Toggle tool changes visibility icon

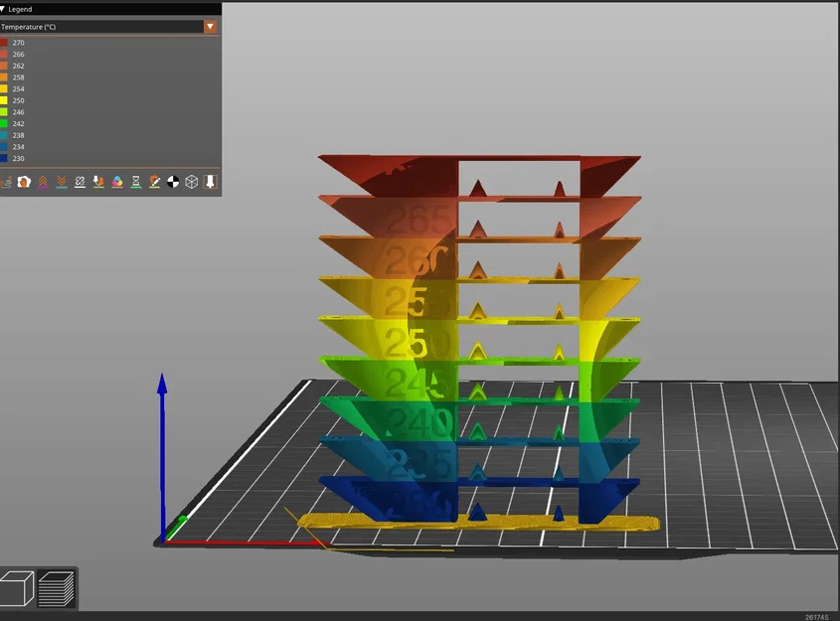point(98,182)
